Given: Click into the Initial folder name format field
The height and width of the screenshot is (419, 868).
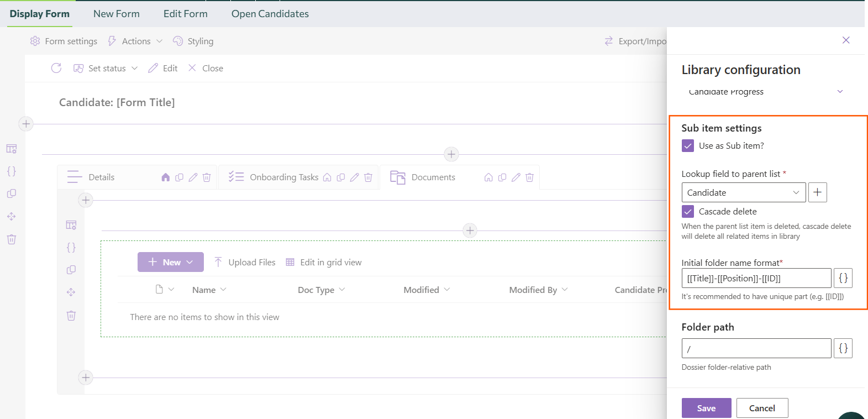Looking at the screenshot, I should pyautogui.click(x=756, y=278).
